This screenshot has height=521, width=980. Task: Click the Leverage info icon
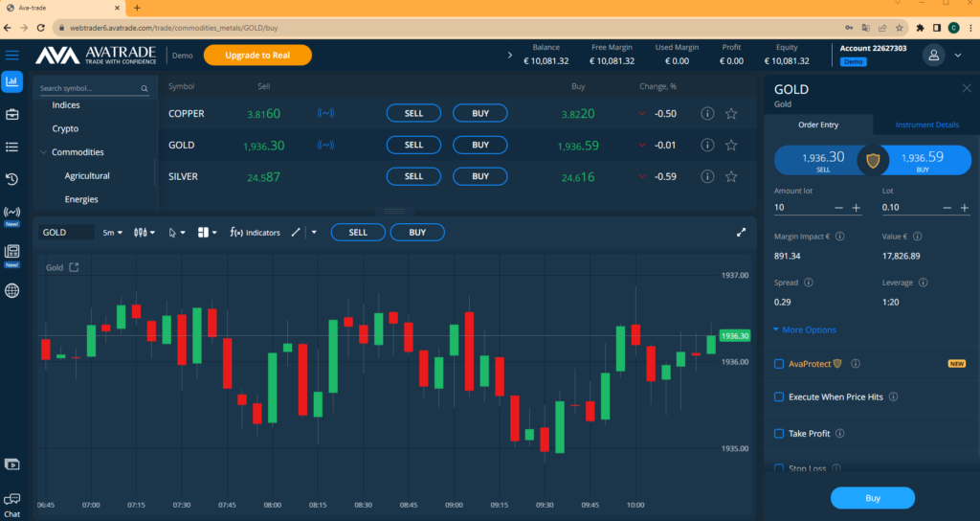tap(924, 283)
